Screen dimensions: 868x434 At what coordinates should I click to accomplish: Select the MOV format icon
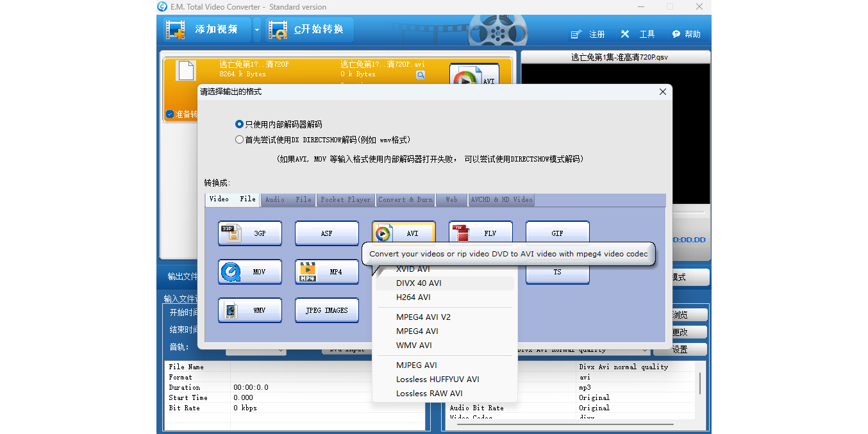249,272
